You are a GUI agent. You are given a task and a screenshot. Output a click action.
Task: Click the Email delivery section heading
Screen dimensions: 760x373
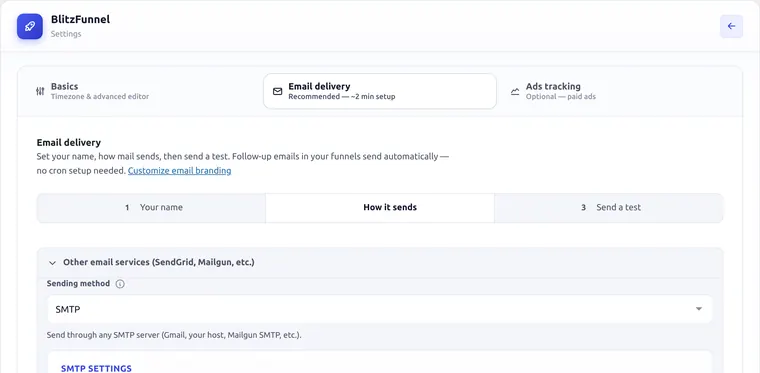(69, 142)
